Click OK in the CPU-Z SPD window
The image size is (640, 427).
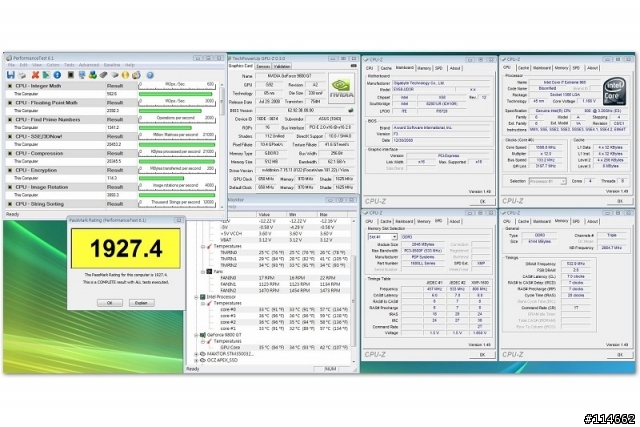tap(482, 355)
